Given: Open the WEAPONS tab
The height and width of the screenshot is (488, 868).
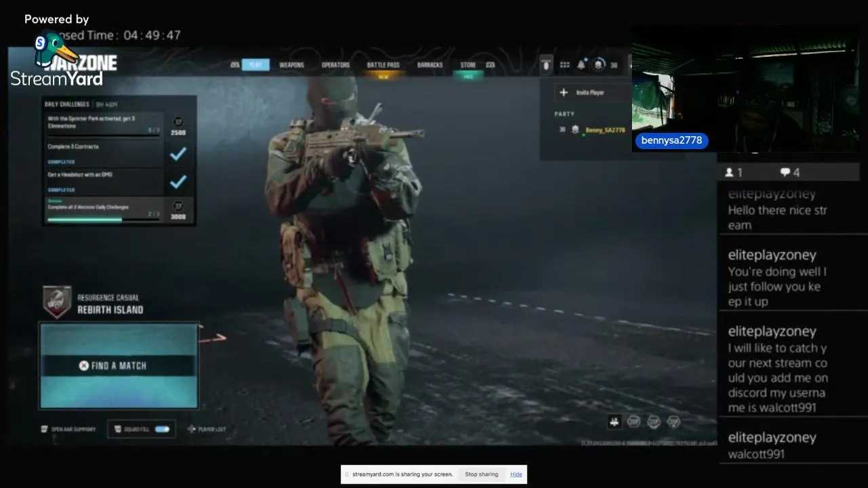Looking at the screenshot, I should [x=292, y=65].
